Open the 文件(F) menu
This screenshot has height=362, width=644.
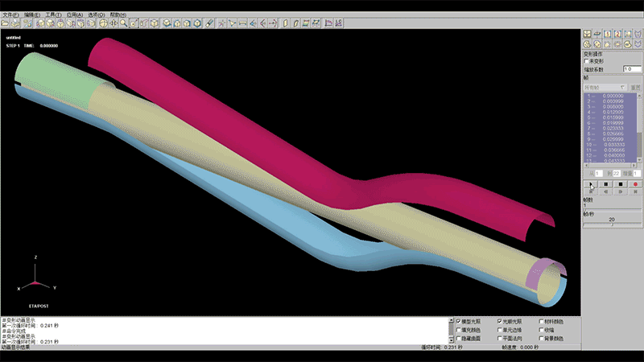(10, 14)
